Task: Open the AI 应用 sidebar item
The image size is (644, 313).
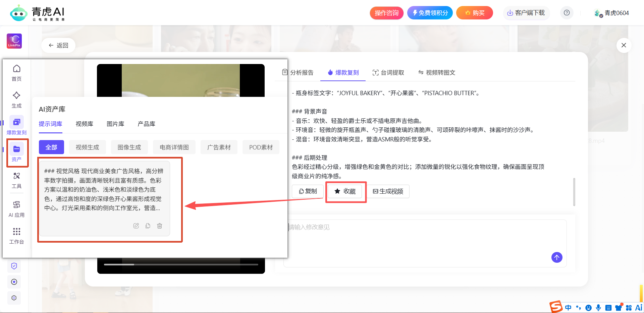Action: 16,209
